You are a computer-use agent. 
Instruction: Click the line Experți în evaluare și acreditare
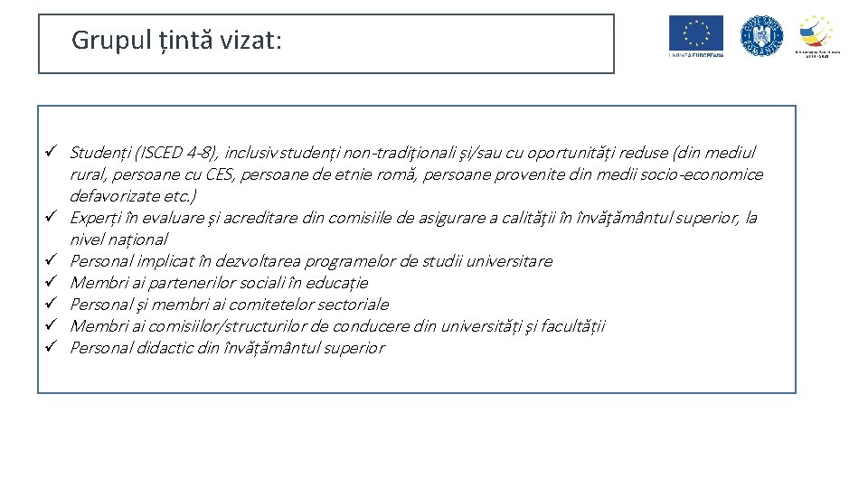tap(413, 218)
